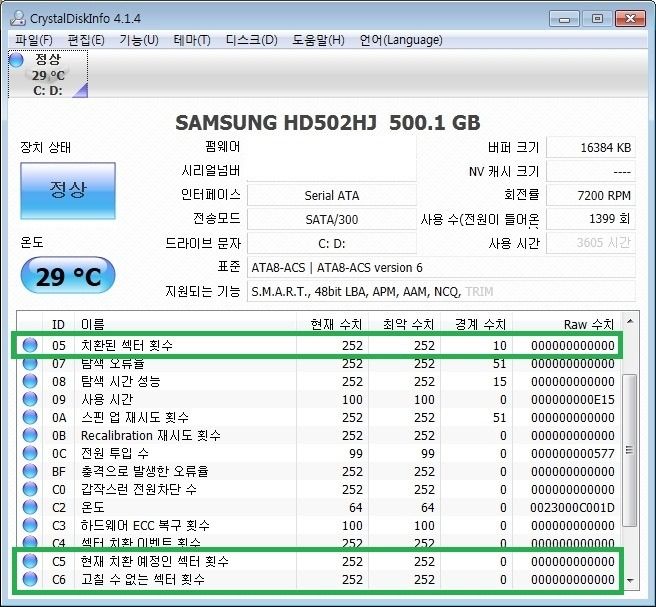The height and width of the screenshot is (607, 656).
Task: Open the 디스크(D) menu
Action: [x=251, y=40]
